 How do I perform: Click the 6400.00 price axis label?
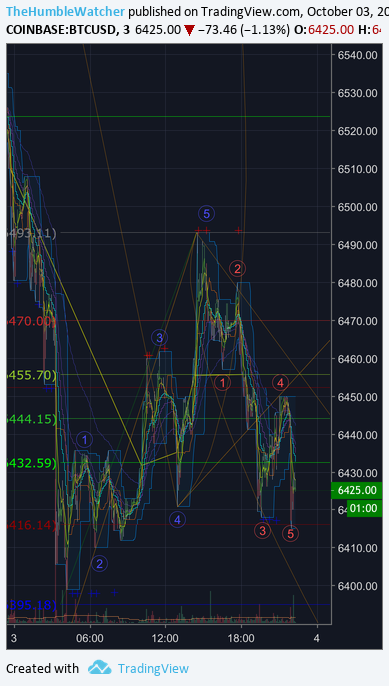(357, 586)
